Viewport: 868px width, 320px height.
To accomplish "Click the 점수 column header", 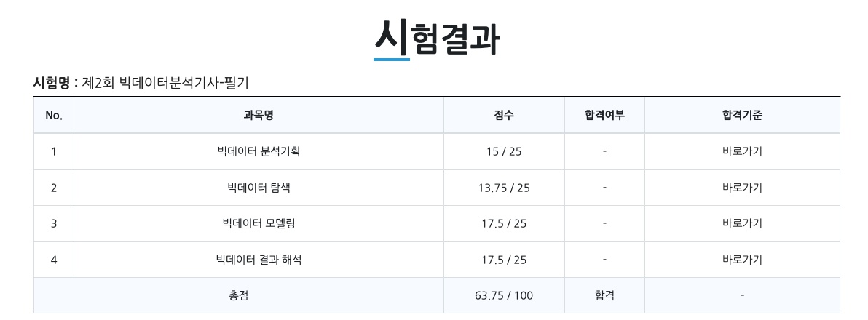I will click(504, 115).
